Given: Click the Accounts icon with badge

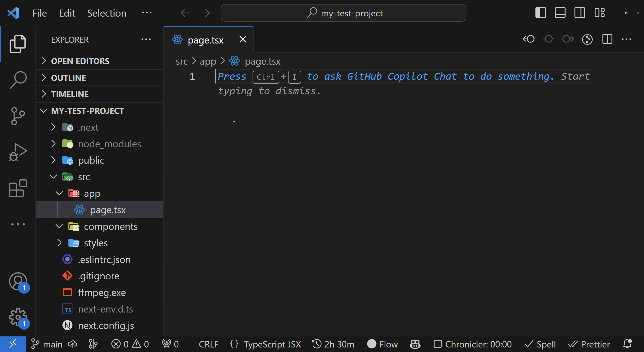Looking at the screenshot, I should 18,281.
